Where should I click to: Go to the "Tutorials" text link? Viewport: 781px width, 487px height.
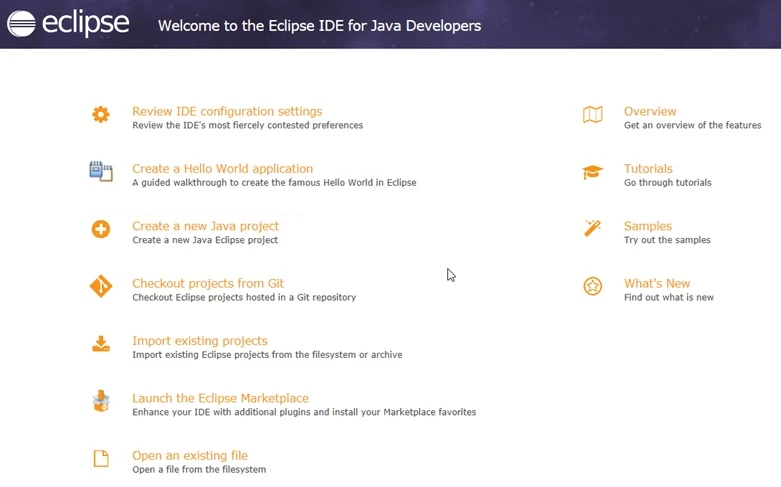click(648, 169)
